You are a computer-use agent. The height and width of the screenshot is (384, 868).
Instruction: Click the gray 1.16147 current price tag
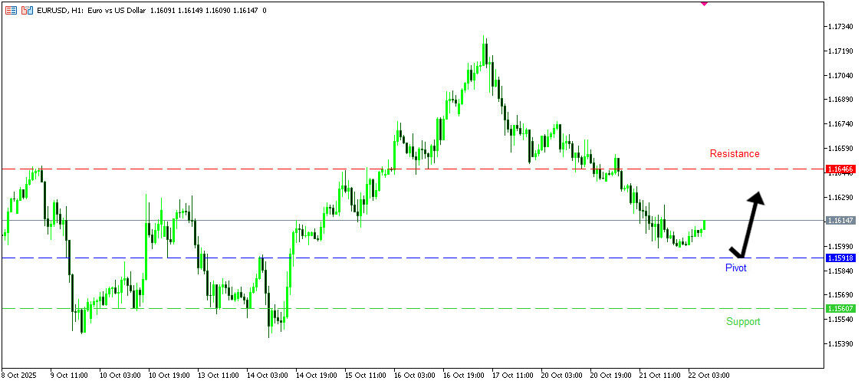coord(840,221)
